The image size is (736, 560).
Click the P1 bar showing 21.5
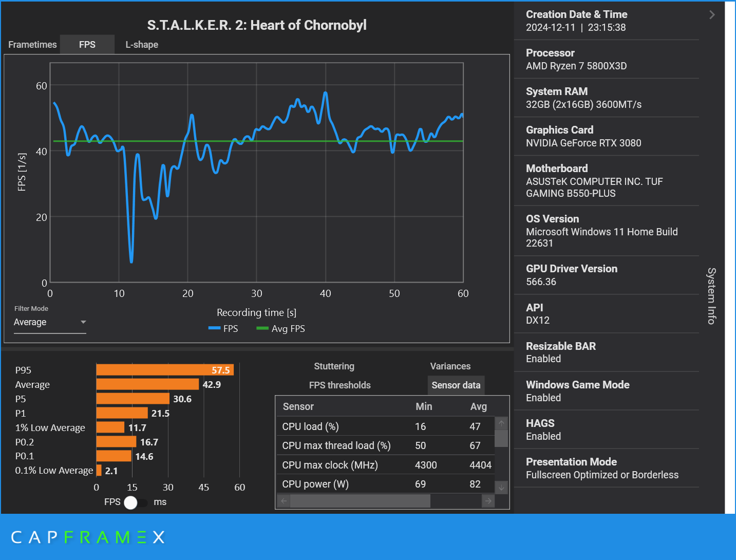[122, 413]
